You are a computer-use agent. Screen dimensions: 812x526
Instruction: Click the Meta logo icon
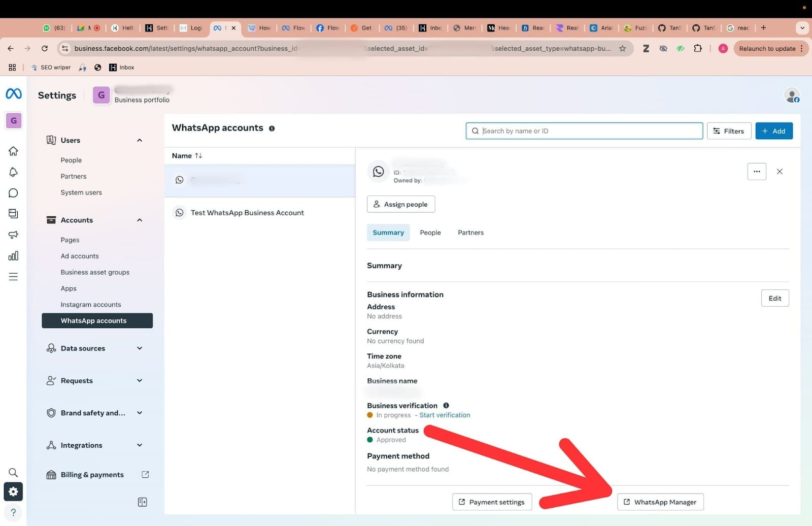[14, 94]
